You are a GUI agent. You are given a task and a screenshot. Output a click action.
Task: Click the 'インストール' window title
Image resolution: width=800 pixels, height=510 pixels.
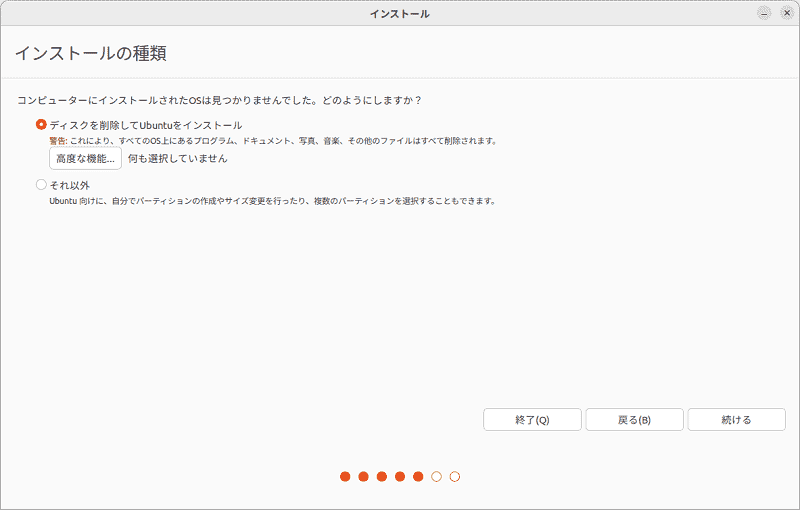click(399, 14)
